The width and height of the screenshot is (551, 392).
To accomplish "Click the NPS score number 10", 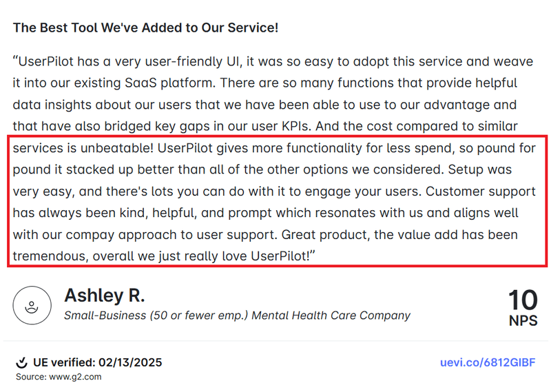I will tap(522, 300).
